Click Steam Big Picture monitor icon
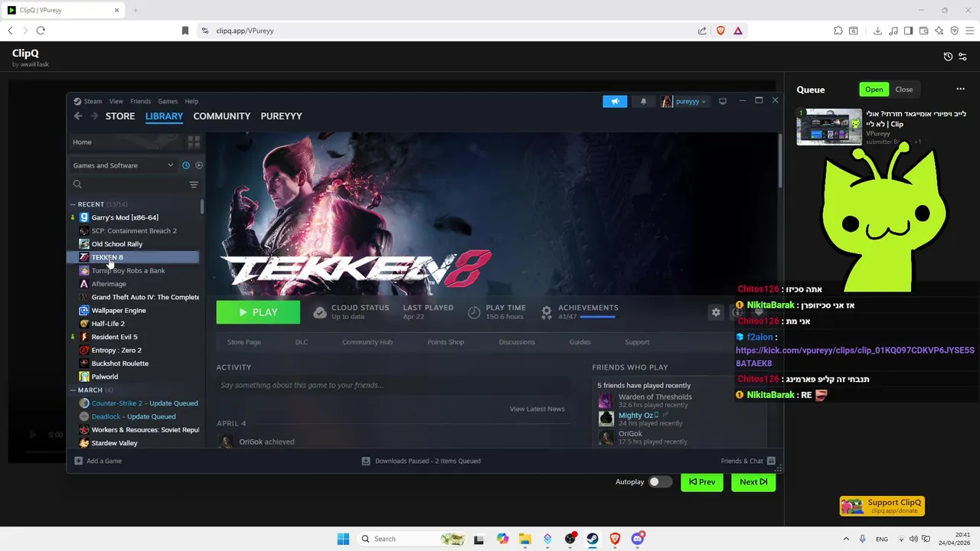The image size is (980, 551). click(722, 101)
